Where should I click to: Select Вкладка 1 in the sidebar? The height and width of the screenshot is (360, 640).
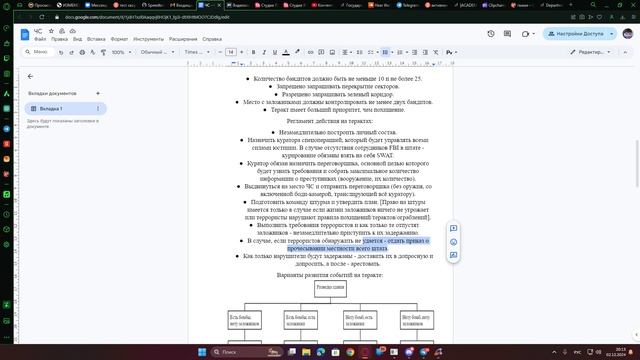(65, 109)
